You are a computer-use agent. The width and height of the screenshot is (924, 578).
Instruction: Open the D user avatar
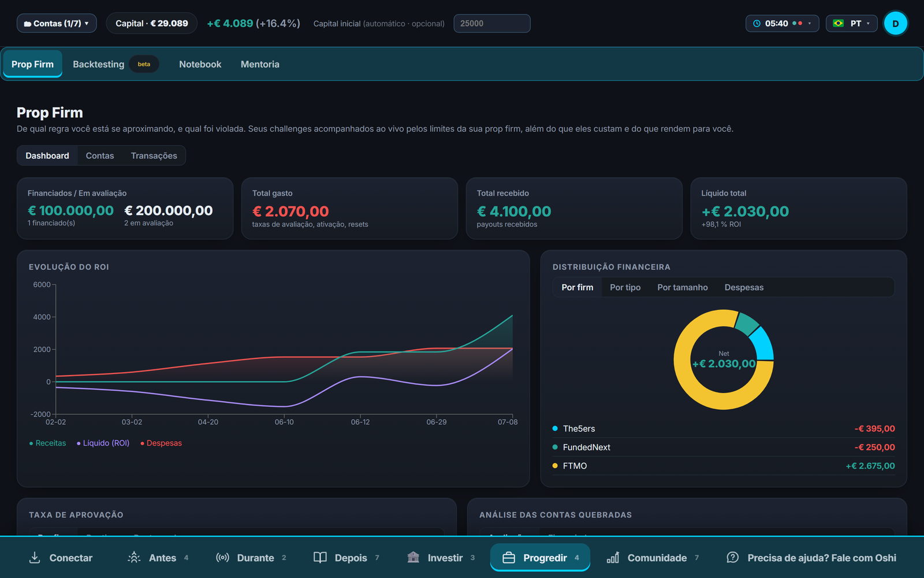click(896, 24)
